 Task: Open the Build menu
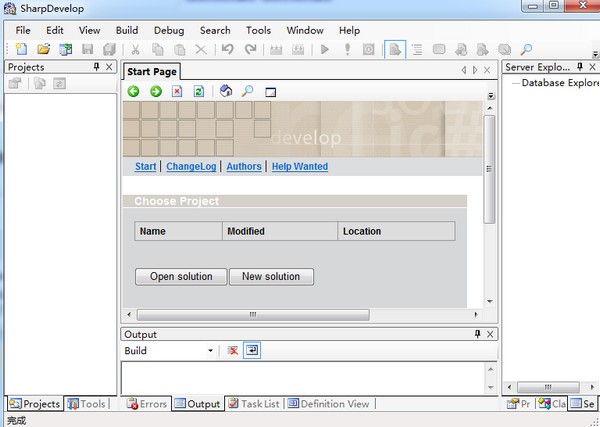tap(127, 30)
